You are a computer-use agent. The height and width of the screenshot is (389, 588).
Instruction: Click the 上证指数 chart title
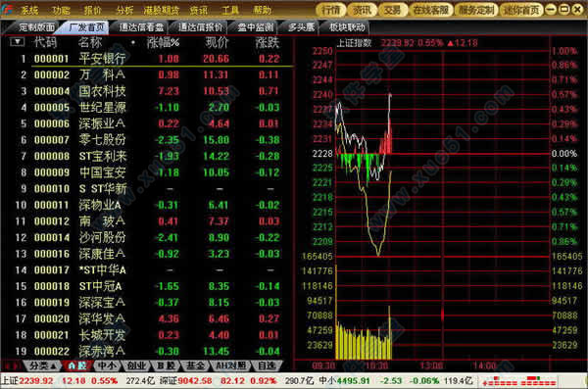(x=354, y=43)
